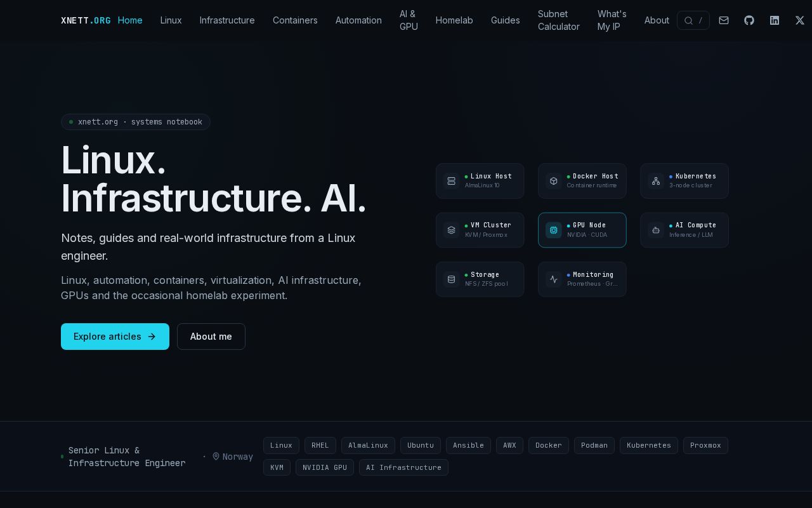Screen dimensions: 812x508
Task: Click the XNETT.ORG site logo
Action: point(86,20)
